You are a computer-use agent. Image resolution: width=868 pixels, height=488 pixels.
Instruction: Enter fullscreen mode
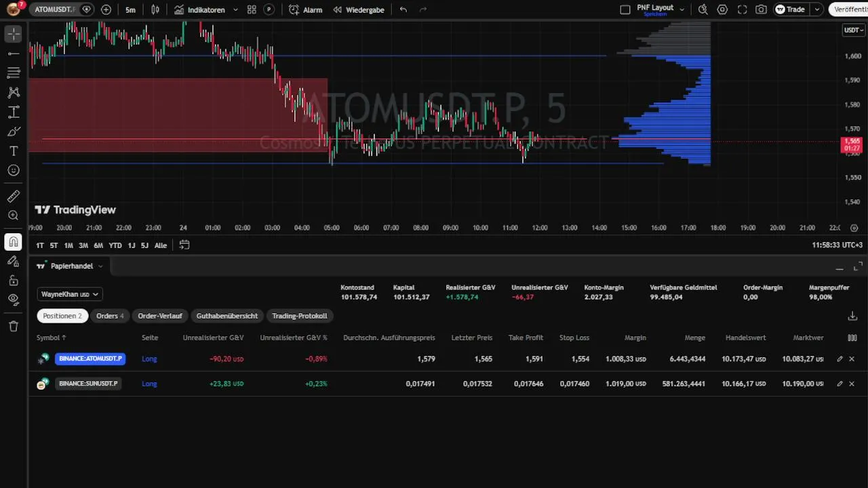point(743,9)
